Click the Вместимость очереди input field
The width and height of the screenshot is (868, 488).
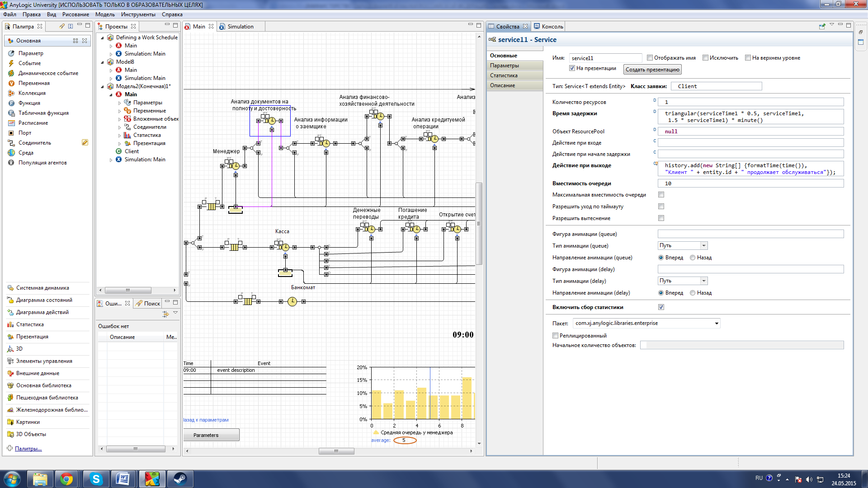[x=750, y=183]
